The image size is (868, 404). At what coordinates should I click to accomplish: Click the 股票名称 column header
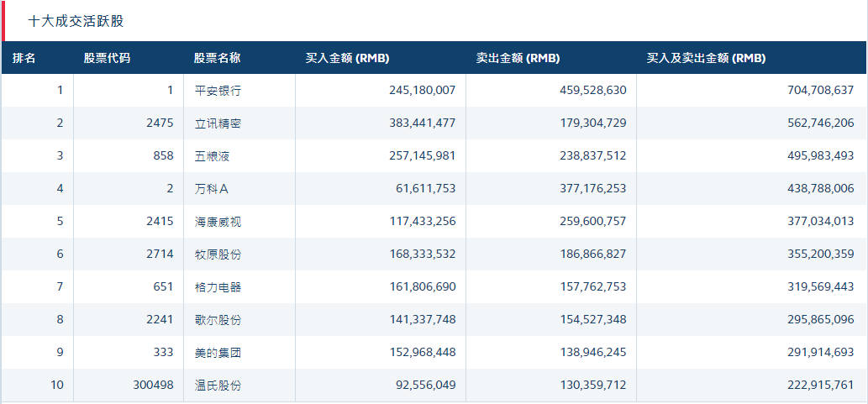(x=218, y=58)
